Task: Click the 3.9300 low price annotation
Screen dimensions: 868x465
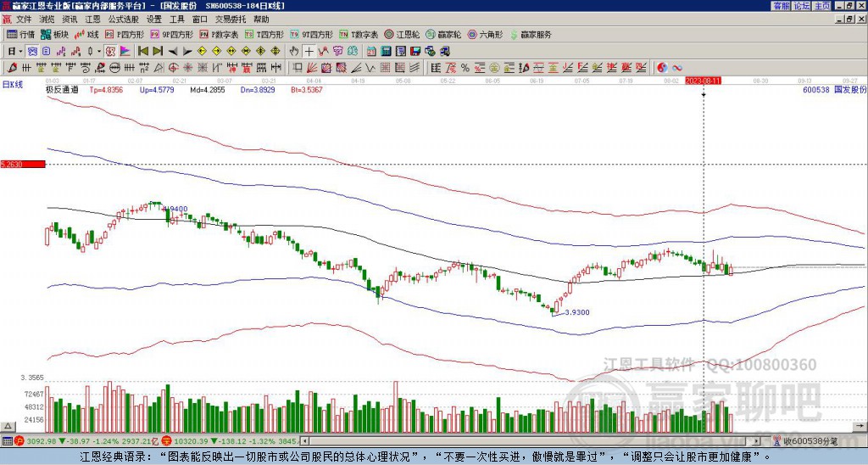Action: [x=576, y=312]
